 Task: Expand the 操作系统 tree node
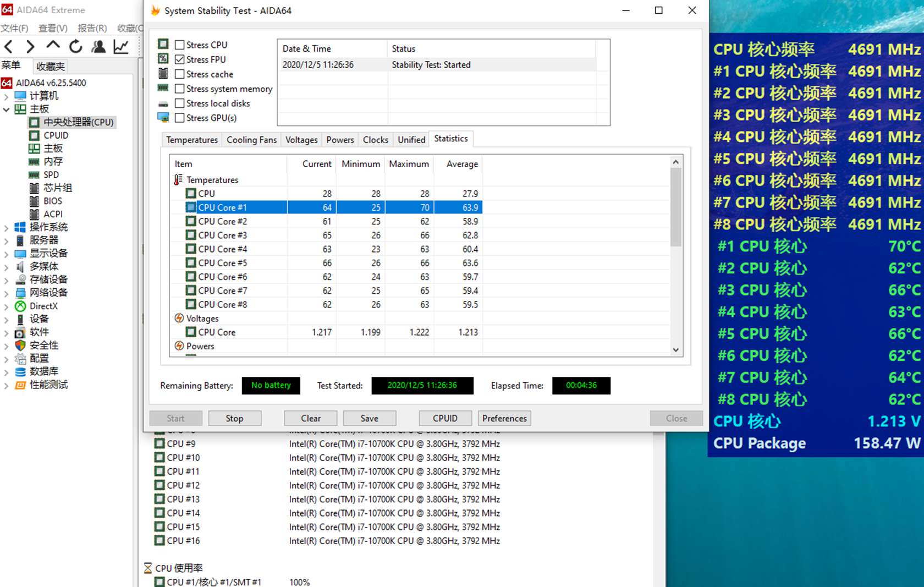click(x=6, y=228)
